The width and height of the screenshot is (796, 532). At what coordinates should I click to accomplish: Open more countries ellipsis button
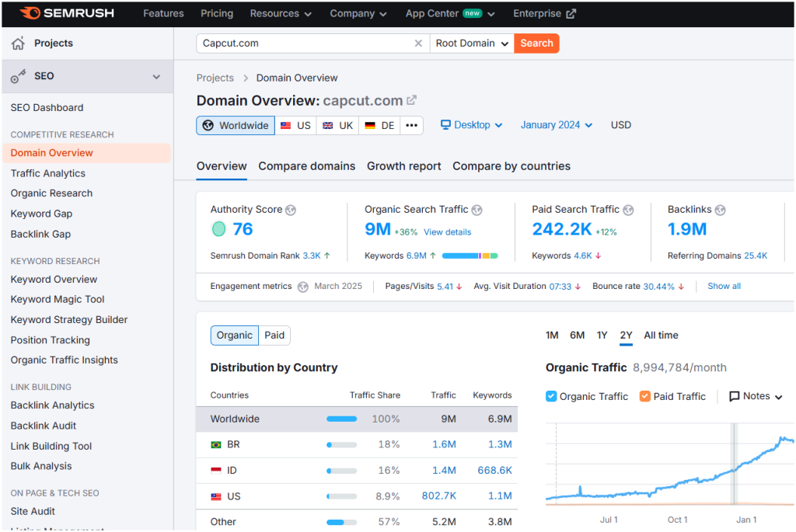point(412,125)
